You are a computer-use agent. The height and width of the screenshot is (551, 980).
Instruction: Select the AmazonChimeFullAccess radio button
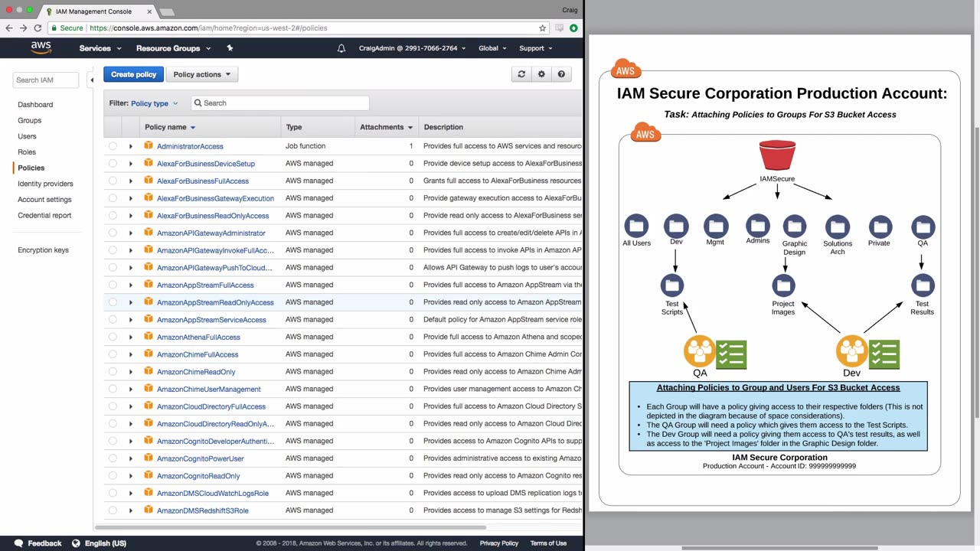(x=113, y=354)
